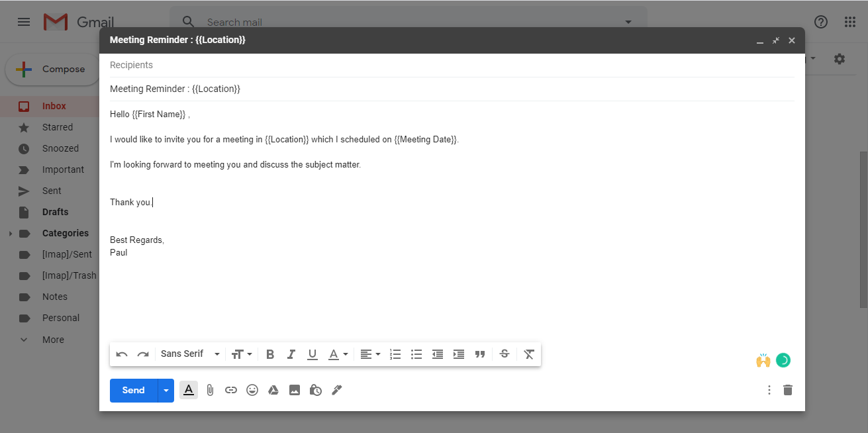Open the Google apps grid
The height and width of the screenshot is (433, 868).
coord(851,22)
